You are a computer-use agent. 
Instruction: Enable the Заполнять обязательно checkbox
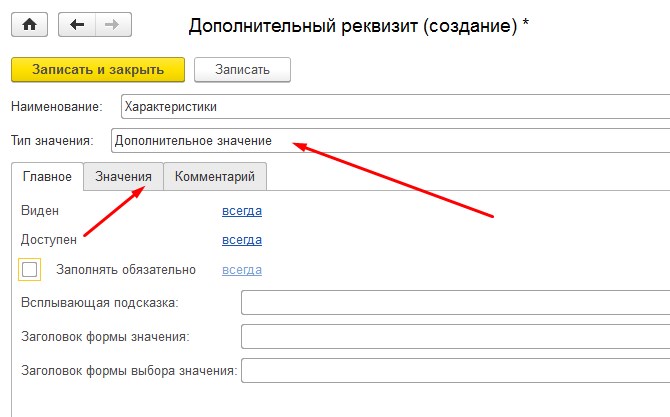click(x=29, y=270)
